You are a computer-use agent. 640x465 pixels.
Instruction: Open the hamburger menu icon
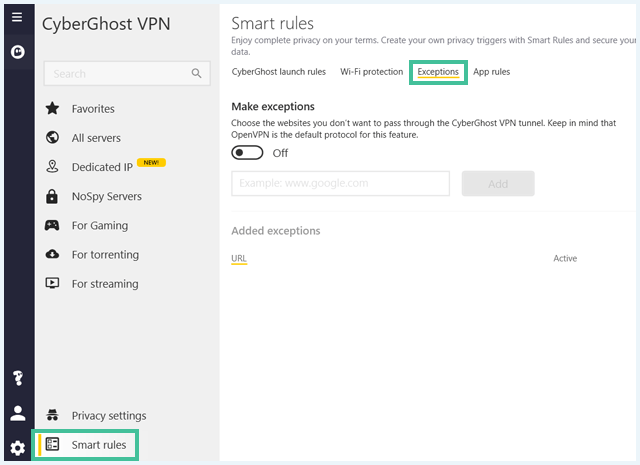[x=17, y=17]
